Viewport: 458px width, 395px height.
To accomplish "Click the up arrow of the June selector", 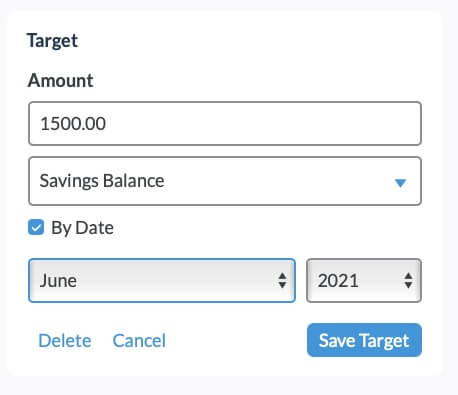I will click(x=282, y=276).
